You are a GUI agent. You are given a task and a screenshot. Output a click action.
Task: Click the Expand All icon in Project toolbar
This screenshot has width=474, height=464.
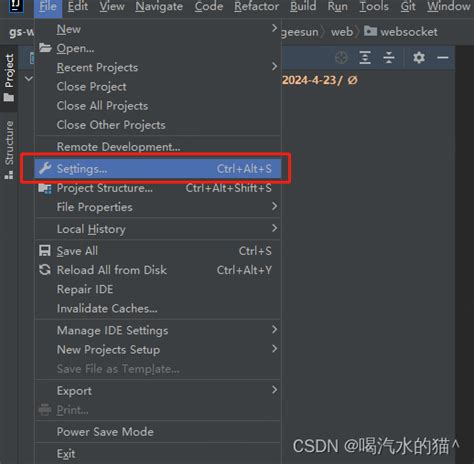point(365,58)
